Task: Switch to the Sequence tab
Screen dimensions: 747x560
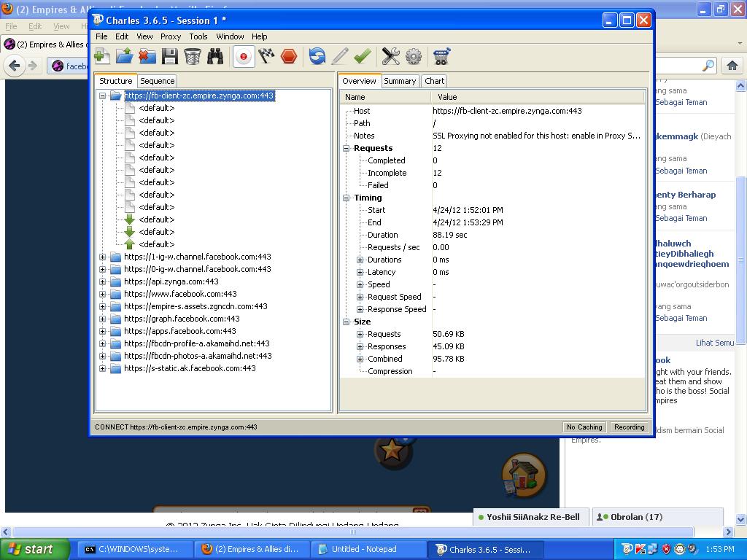Action: point(158,81)
